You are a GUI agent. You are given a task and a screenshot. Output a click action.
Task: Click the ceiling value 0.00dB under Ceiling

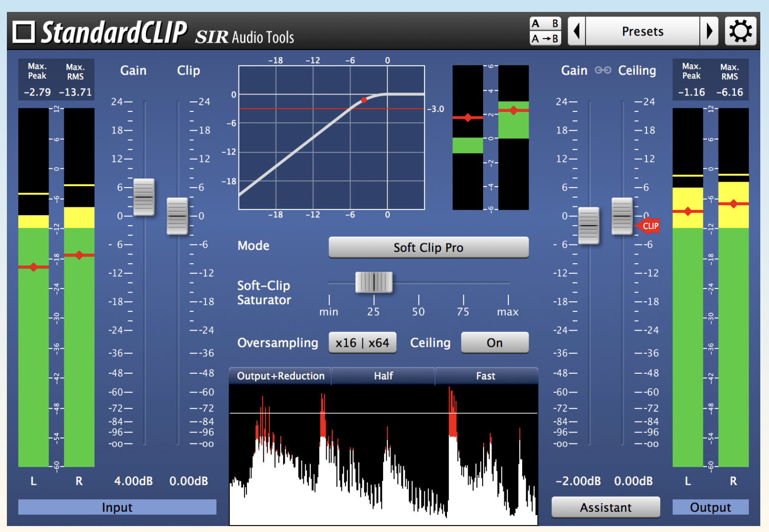(633, 481)
